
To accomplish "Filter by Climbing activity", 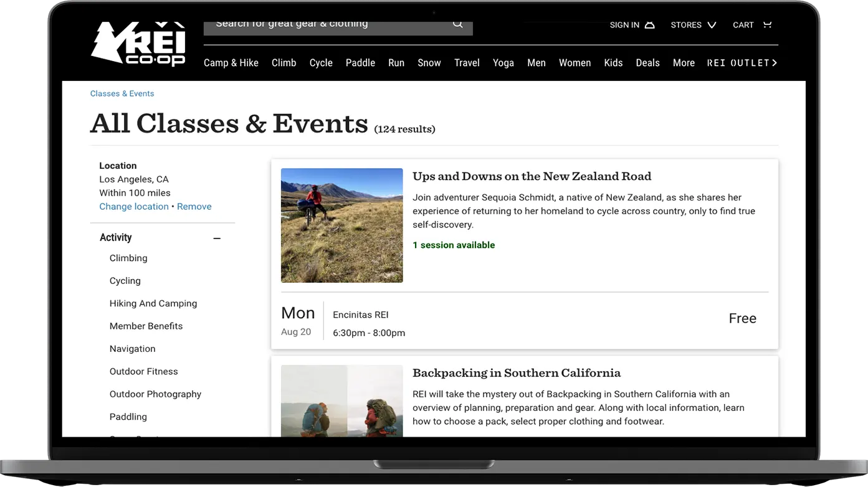I will pos(128,258).
